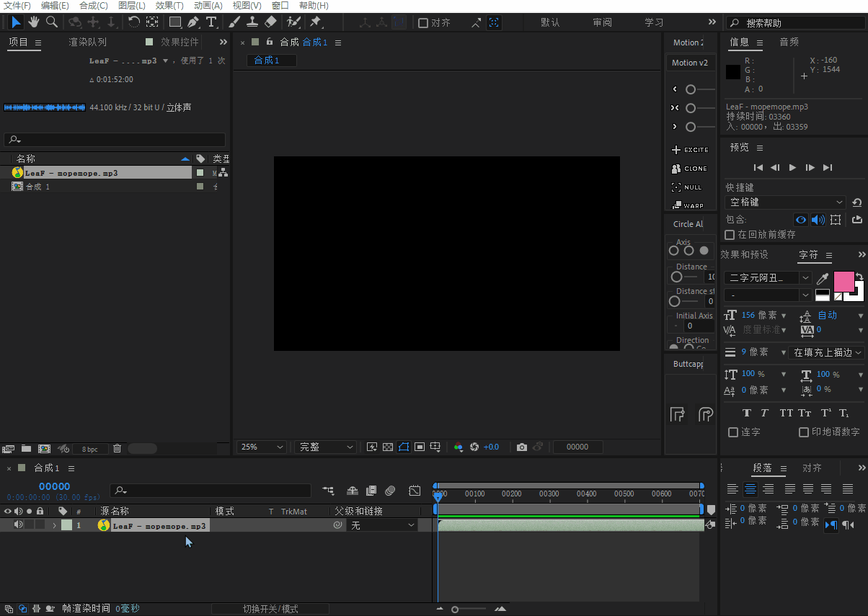Screen dimensions: 868x616
Task: Toggle audio for the LeaF mopemope layer
Action: click(18, 525)
